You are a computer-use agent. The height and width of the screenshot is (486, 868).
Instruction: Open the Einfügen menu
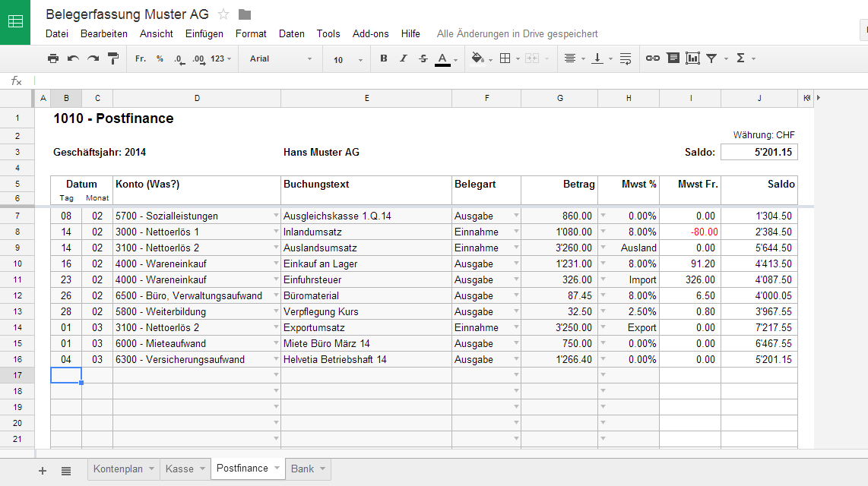point(204,33)
